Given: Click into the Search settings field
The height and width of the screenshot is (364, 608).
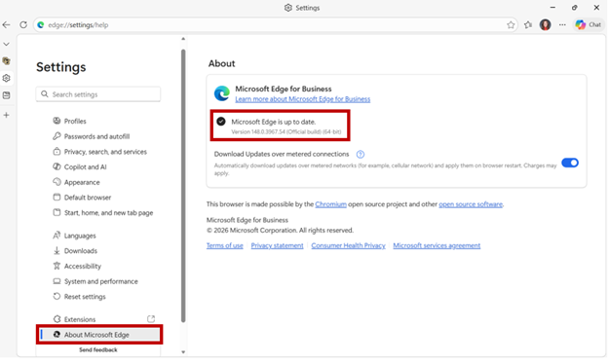Looking at the screenshot, I should coord(98,94).
